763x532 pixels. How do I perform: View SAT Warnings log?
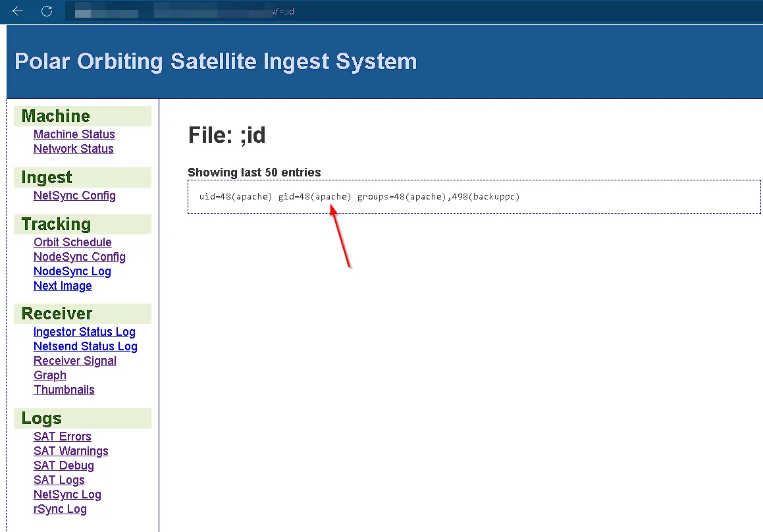[70, 451]
